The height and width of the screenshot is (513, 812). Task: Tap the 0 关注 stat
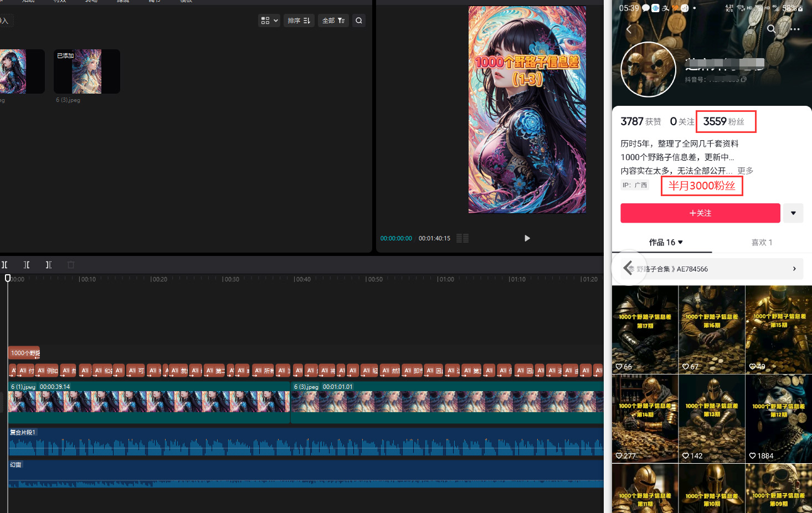tap(682, 121)
